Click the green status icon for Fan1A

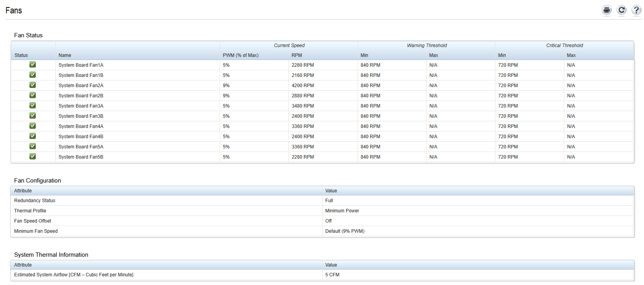(x=33, y=65)
